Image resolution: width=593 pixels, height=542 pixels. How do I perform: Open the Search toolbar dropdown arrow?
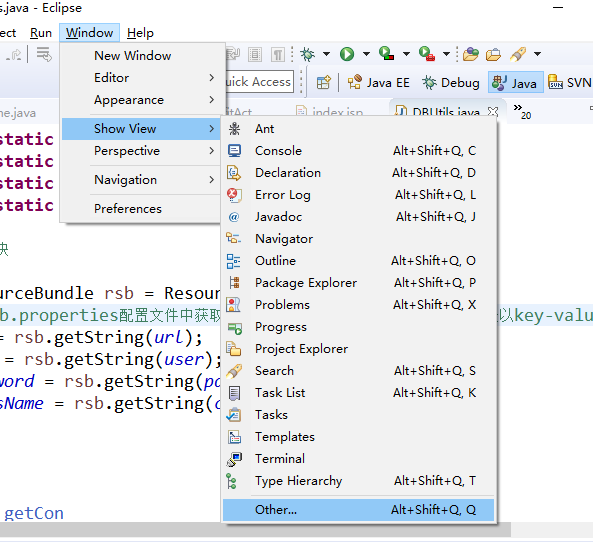[x=537, y=54]
